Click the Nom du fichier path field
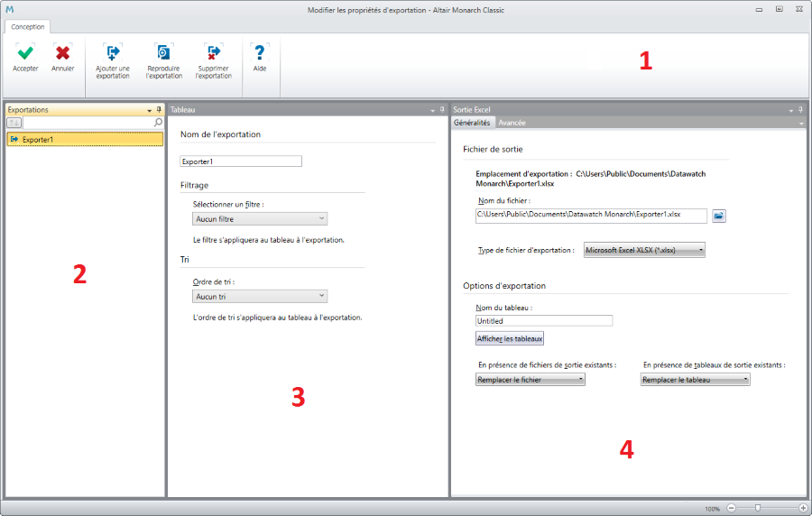The height and width of the screenshot is (516, 812). pyautogui.click(x=591, y=216)
